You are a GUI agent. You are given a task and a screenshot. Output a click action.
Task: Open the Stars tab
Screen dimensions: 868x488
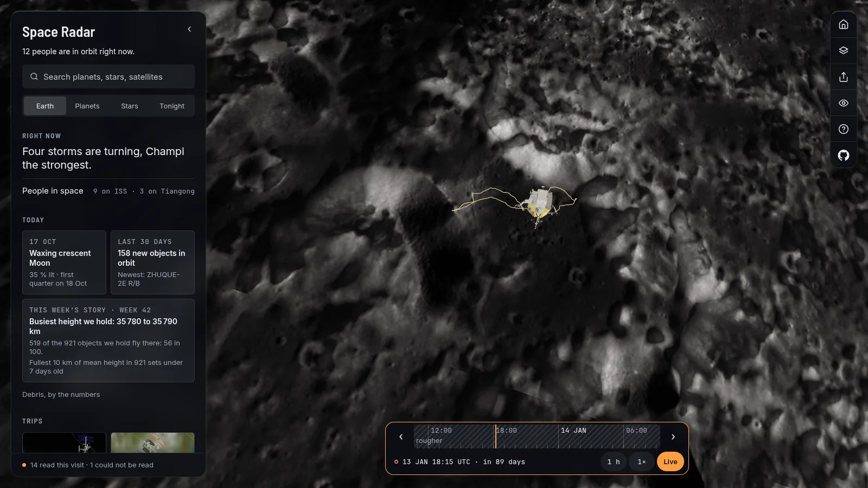click(130, 106)
